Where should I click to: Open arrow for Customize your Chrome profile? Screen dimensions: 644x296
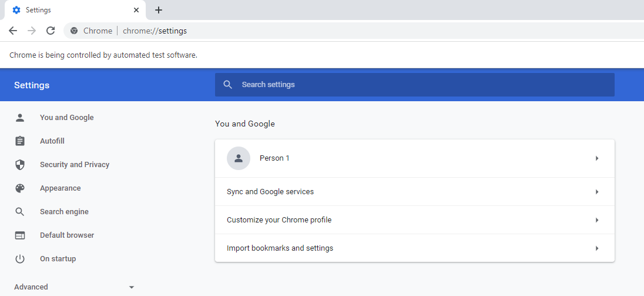(x=597, y=220)
